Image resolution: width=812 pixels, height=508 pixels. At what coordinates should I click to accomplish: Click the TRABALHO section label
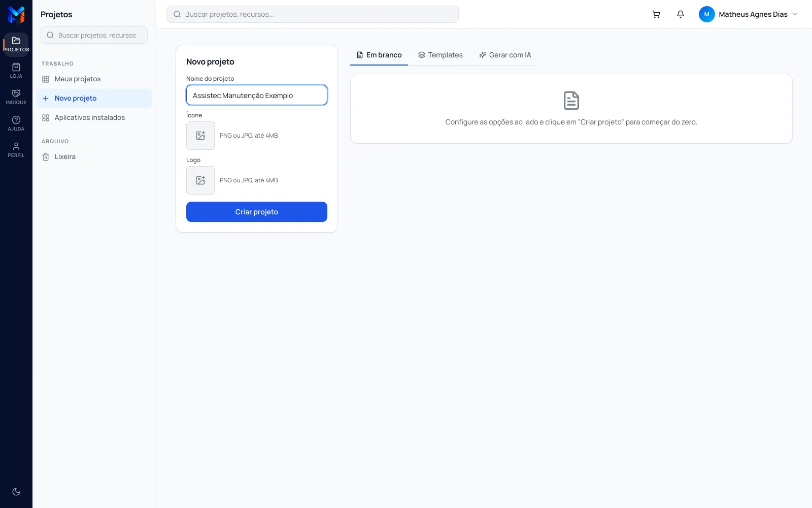point(57,63)
